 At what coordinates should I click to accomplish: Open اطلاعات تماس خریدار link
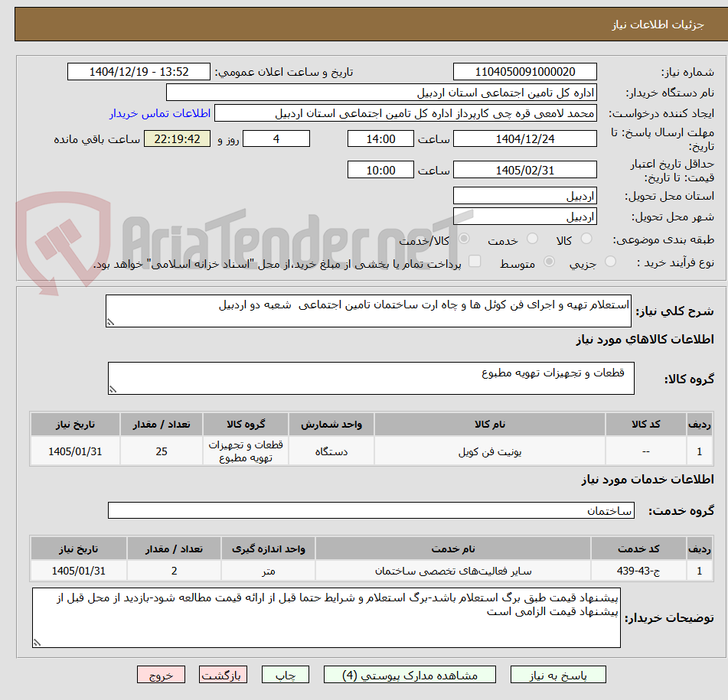tap(160, 114)
